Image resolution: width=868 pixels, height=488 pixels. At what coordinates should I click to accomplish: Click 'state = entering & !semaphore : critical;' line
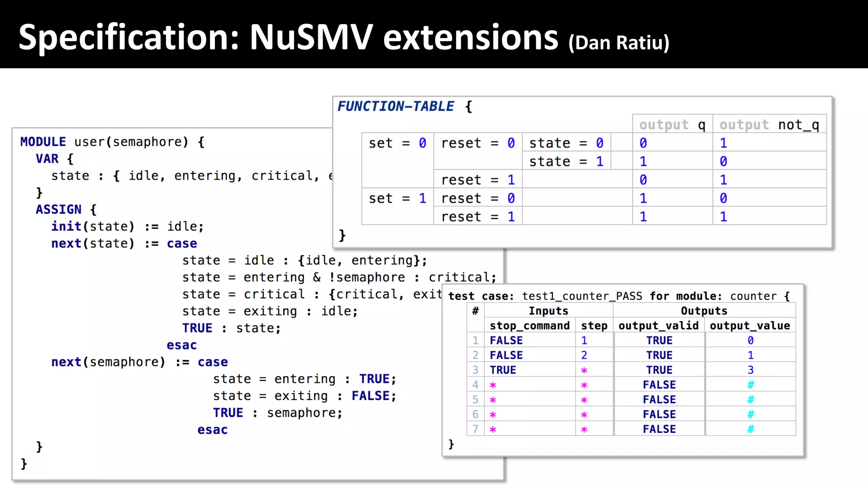[339, 277]
